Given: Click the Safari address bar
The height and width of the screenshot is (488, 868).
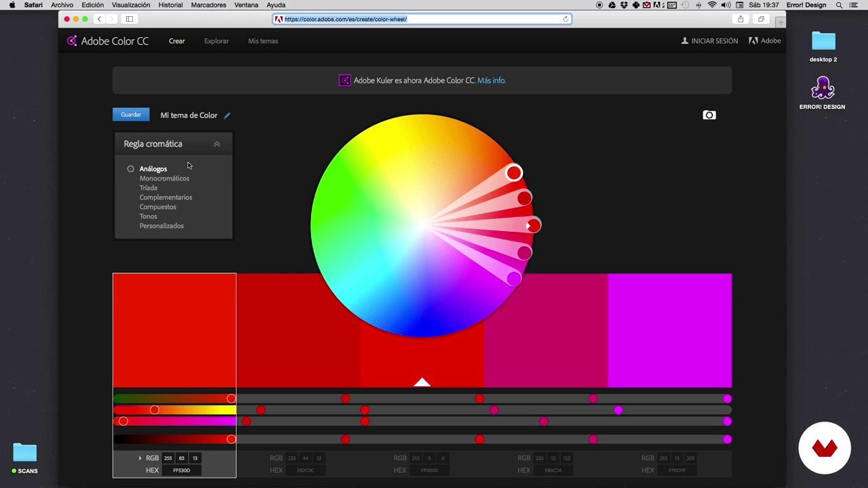Looking at the screenshot, I should pos(422,19).
